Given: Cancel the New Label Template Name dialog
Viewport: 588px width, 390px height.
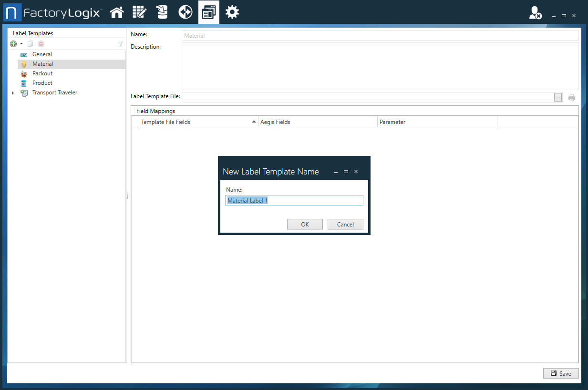Looking at the screenshot, I should point(345,224).
